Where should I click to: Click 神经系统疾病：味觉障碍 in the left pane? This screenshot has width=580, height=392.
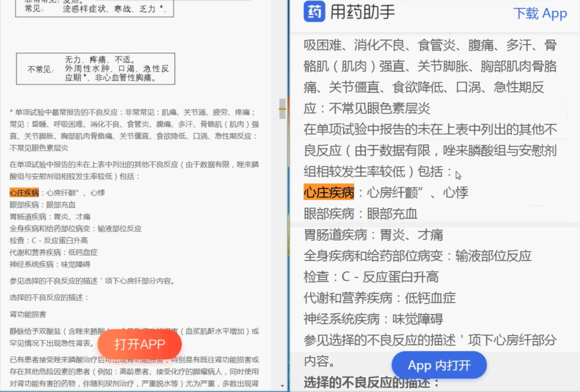(x=49, y=264)
